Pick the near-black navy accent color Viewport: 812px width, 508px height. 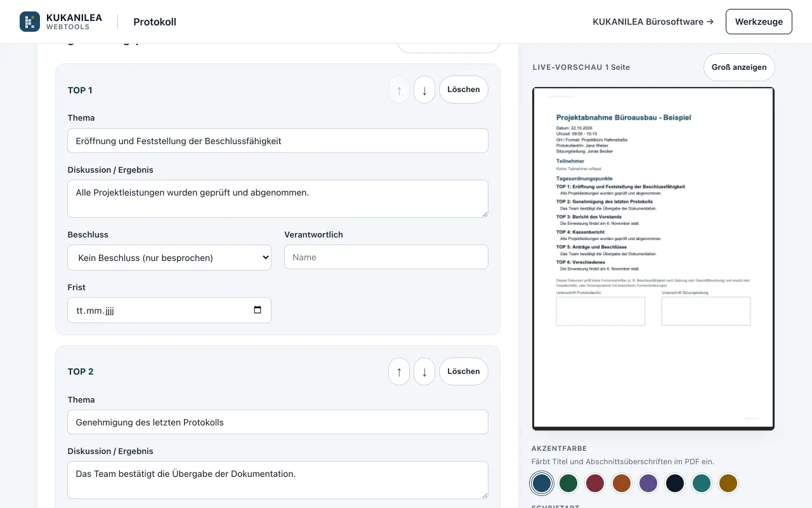click(675, 484)
